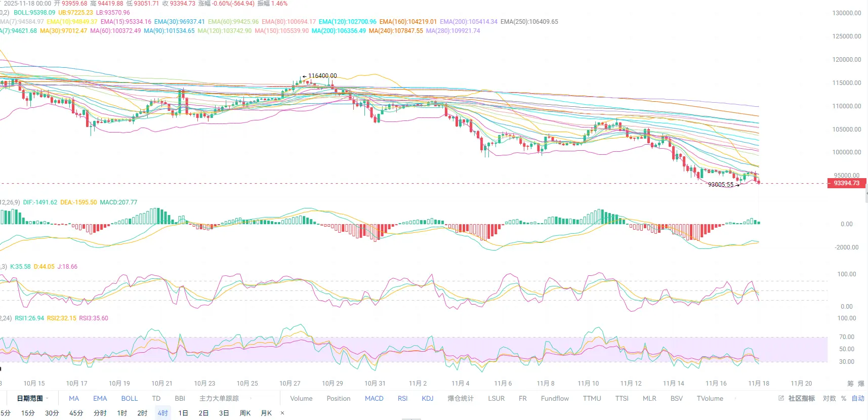Click the MACD:207.77 legend value
Viewport: 868px width, 420px height.
(x=118, y=202)
